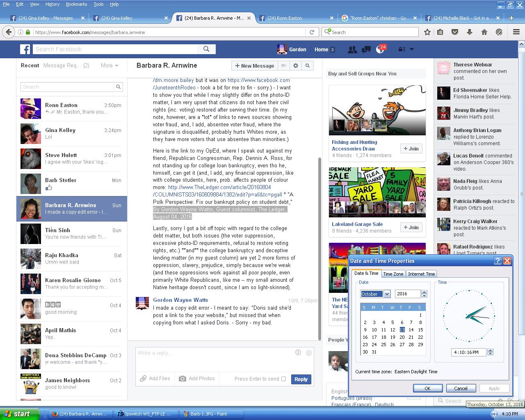The height and width of the screenshot is (420, 525).
Task: Switch to the Time Zone tab
Action: [x=393, y=274]
